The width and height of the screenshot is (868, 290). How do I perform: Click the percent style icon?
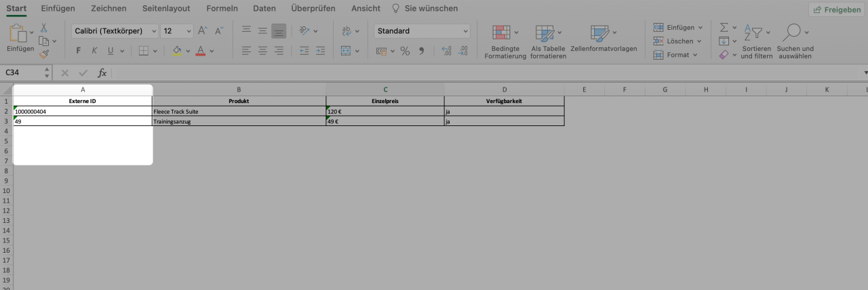point(405,51)
